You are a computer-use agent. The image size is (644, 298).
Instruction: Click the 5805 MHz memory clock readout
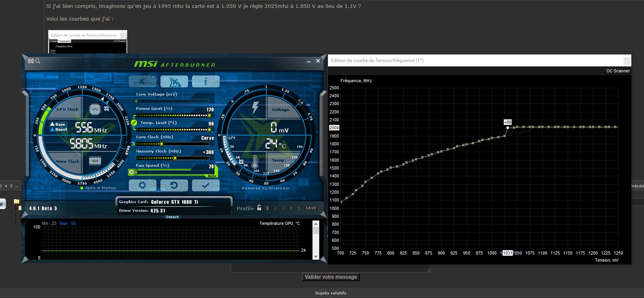point(88,143)
